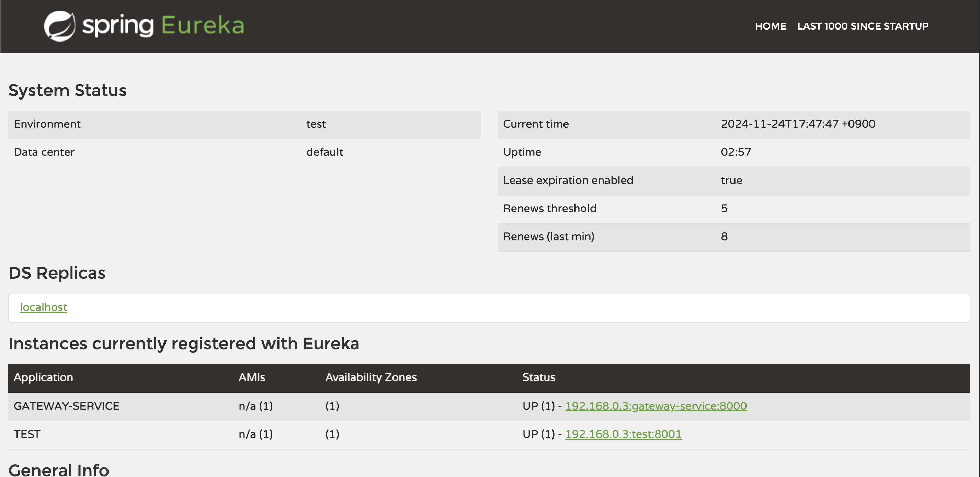Select the timestamp 2024-11-24T17:47:47 +0900
Screen dimensions: 980x477
click(x=798, y=124)
